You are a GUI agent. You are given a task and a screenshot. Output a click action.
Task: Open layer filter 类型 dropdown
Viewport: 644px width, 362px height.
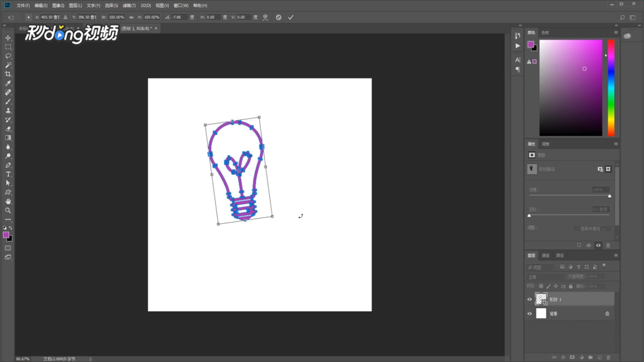(x=541, y=267)
